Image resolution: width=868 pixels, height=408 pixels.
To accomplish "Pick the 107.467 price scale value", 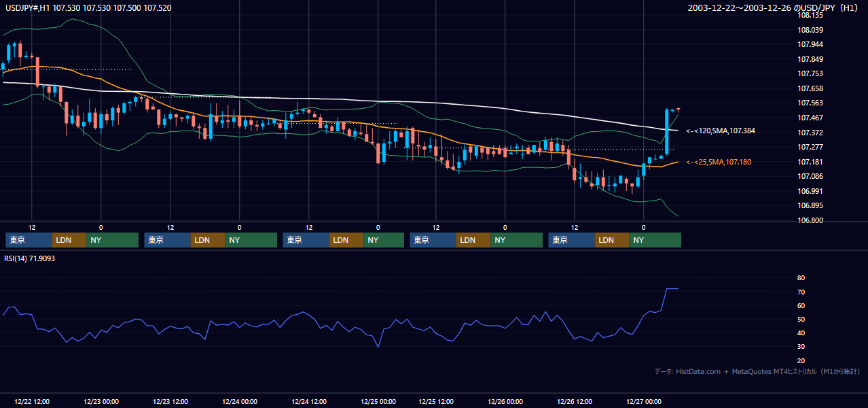I will tap(811, 118).
